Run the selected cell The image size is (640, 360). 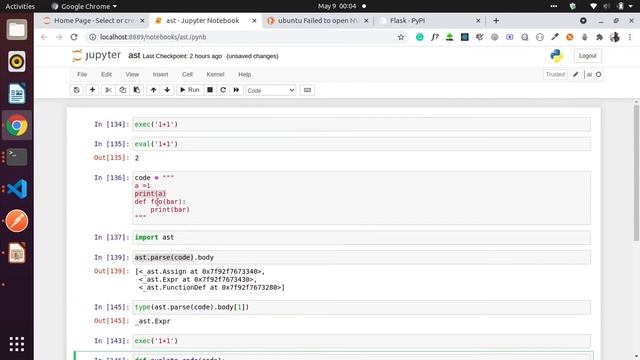coord(190,90)
